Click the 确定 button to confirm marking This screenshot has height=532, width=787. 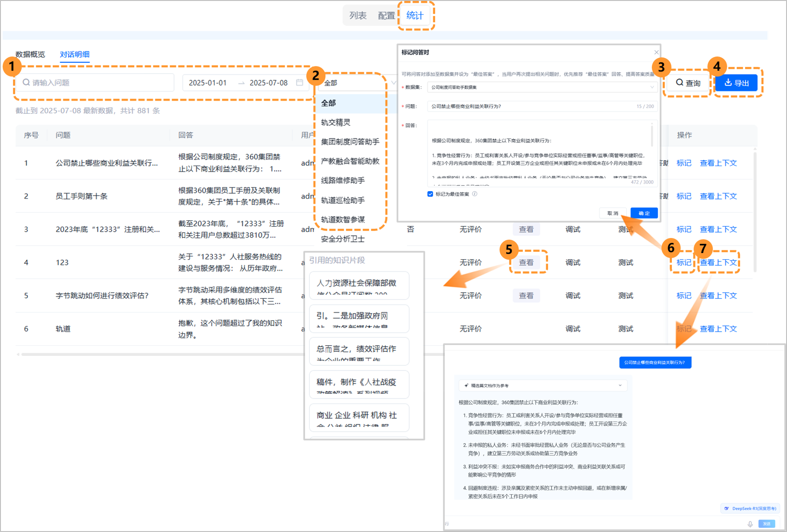tap(644, 213)
